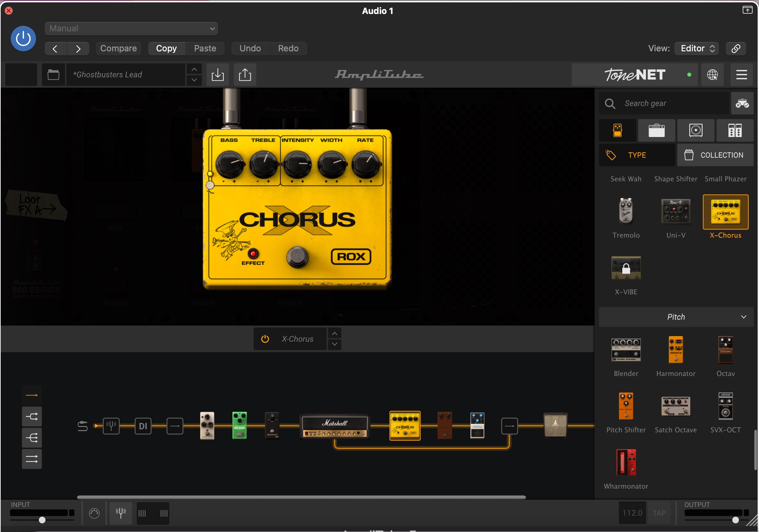The height and width of the screenshot is (532, 759).
Task: Select the Rack gear category
Action: coord(735,130)
